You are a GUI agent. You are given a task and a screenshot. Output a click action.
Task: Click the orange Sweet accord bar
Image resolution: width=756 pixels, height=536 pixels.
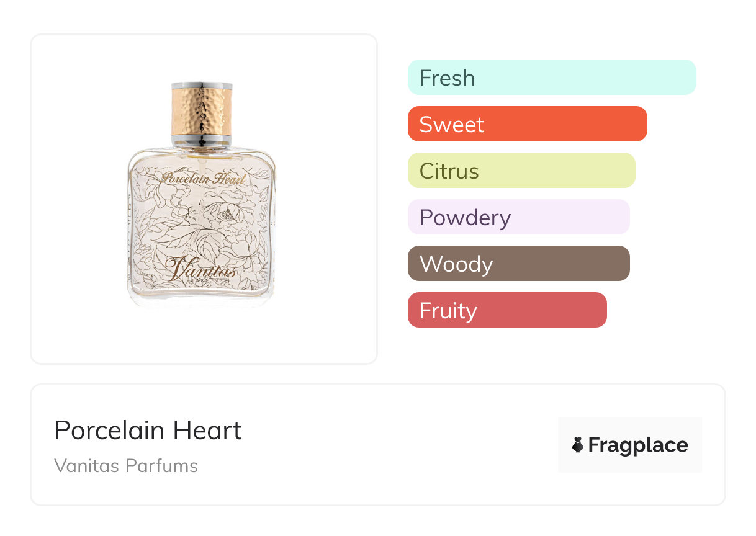coord(527,124)
